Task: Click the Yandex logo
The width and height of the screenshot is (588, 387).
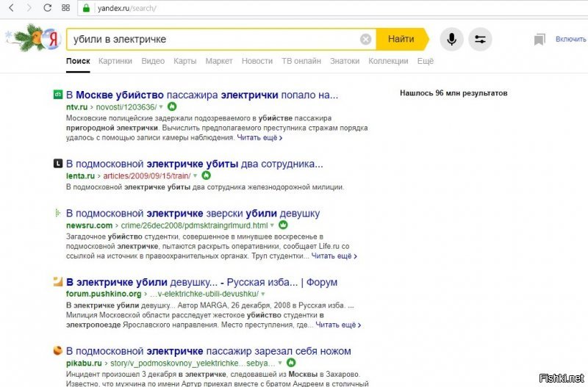Action: (x=54, y=39)
